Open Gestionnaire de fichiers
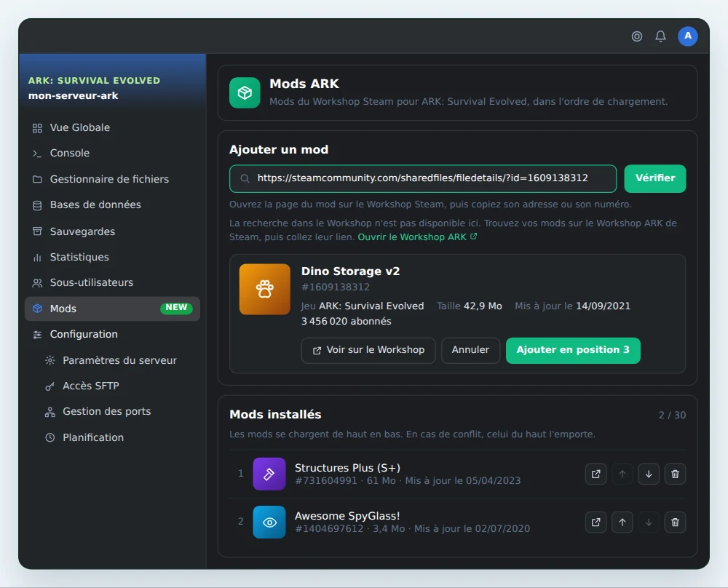The height and width of the screenshot is (588, 728). pyautogui.click(x=112, y=179)
